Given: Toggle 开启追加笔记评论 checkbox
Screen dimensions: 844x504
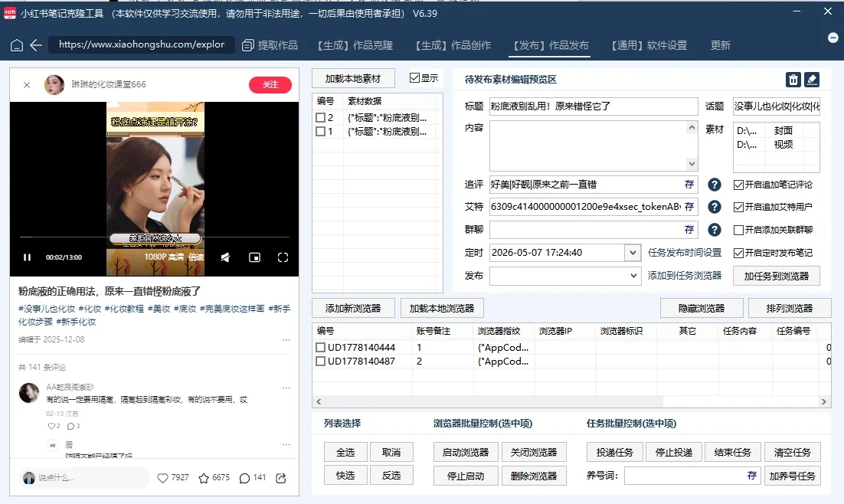Looking at the screenshot, I should point(738,185).
